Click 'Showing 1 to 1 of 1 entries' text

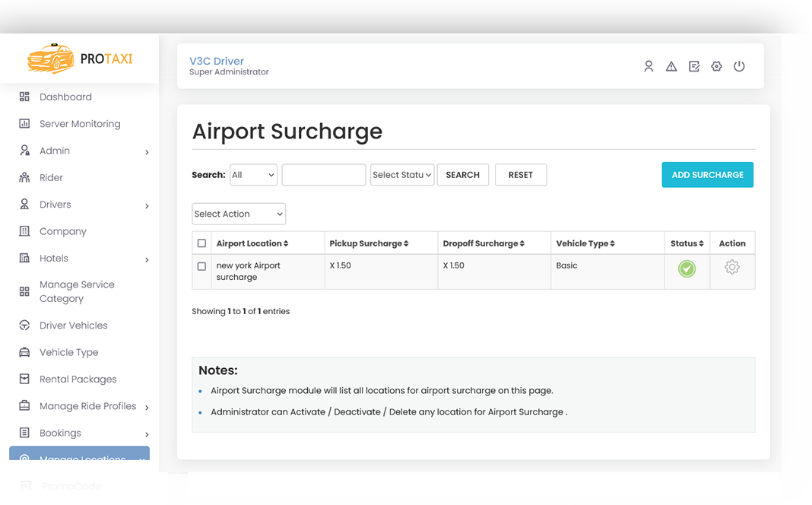(x=241, y=311)
